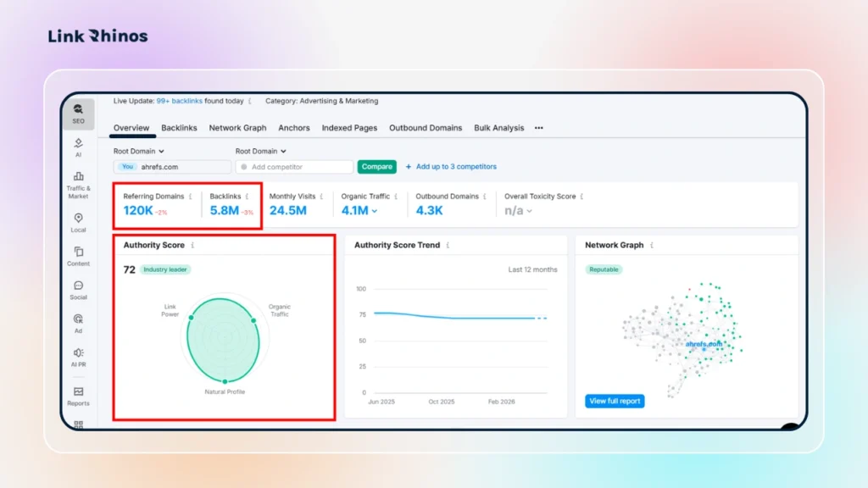Open the more tabs ellipsis menu
Viewport: 868px width, 488px height.
coord(538,128)
